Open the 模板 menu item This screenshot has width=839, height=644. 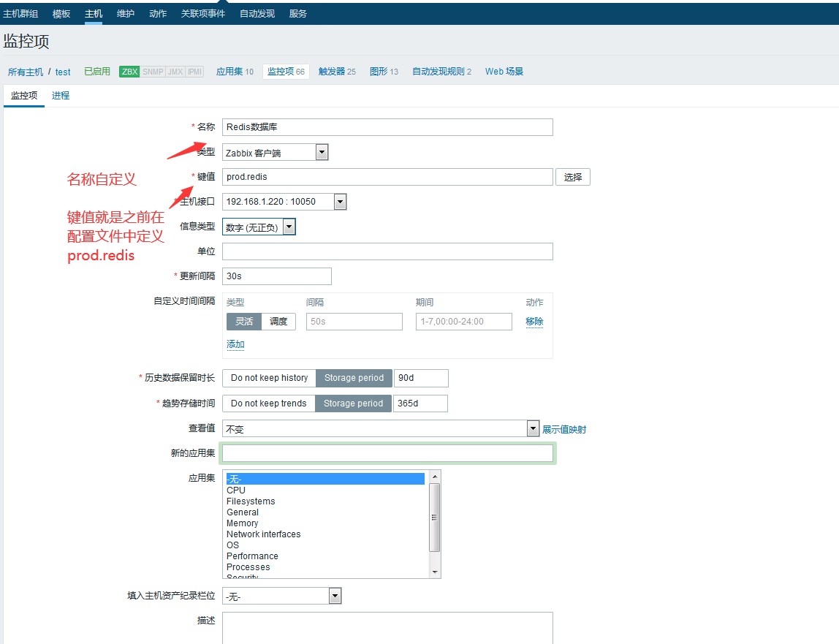click(61, 13)
